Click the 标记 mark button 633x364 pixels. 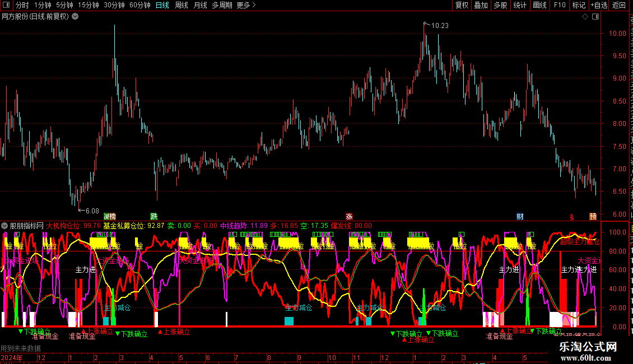pyautogui.click(x=579, y=5)
